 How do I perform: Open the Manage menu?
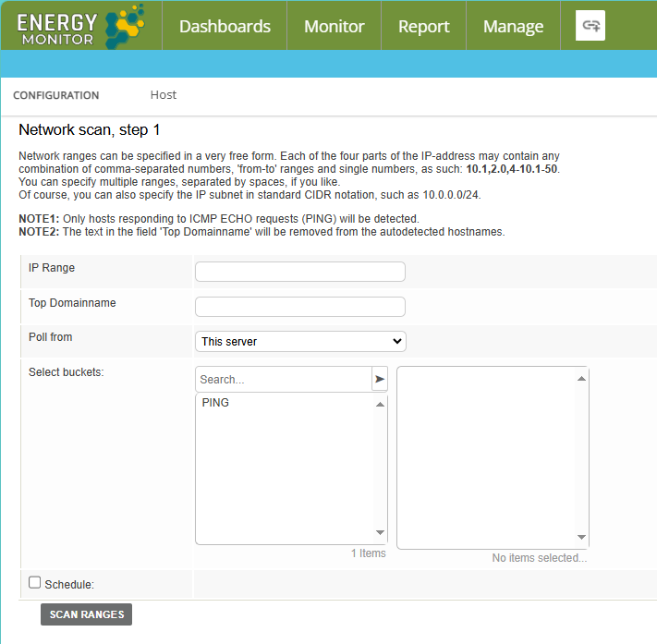513,26
